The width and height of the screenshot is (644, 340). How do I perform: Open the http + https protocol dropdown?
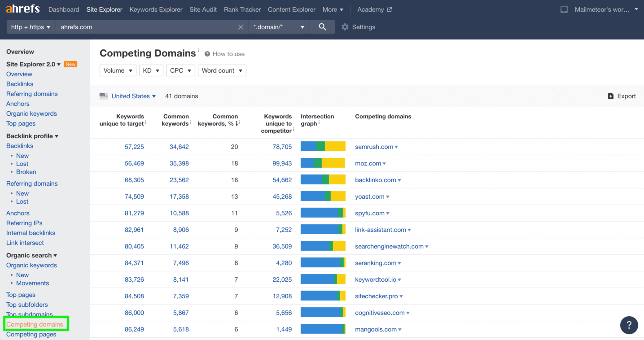coord(31,27)
